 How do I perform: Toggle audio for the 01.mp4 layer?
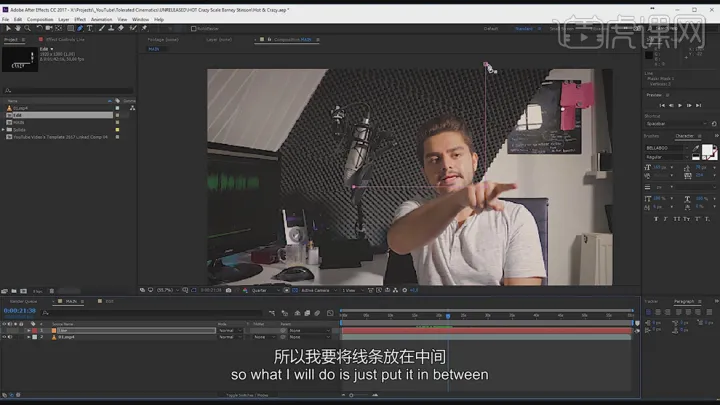pos(10,337)
